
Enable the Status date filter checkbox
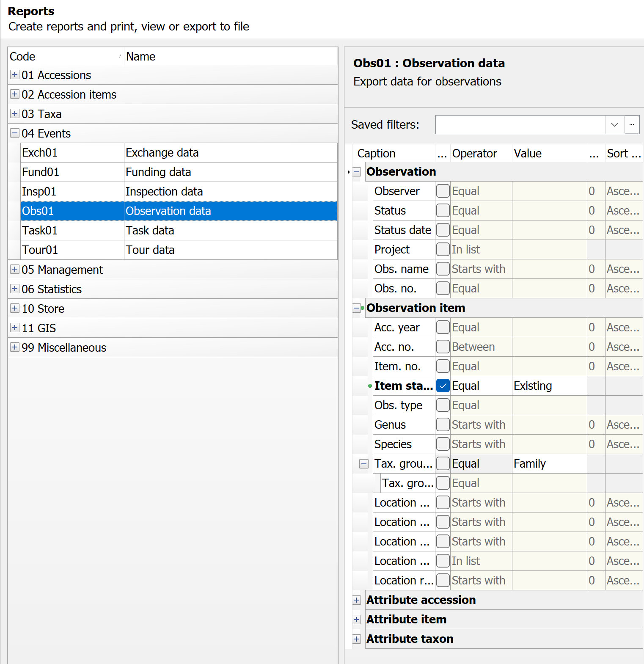pyautogui.click(x=443, y=230)
